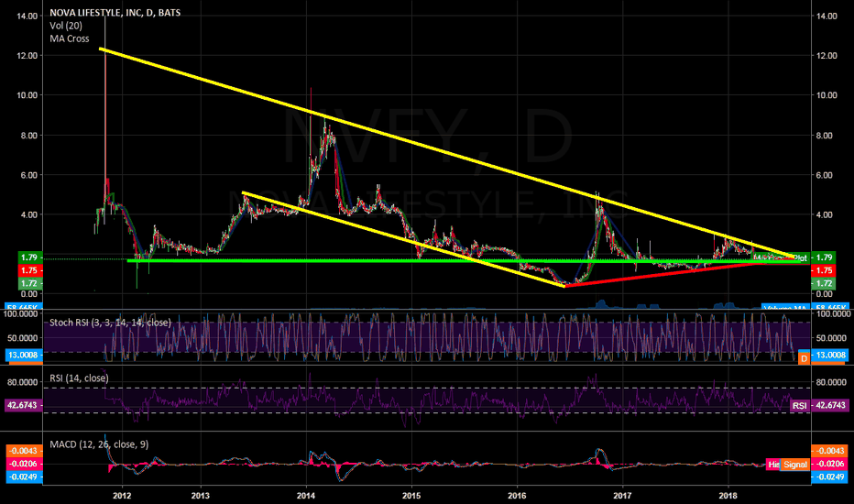Click the 2014 label on the time axis
Image resolution: width=854 pixels, height=504 pixels.
(x=306, y=495)
